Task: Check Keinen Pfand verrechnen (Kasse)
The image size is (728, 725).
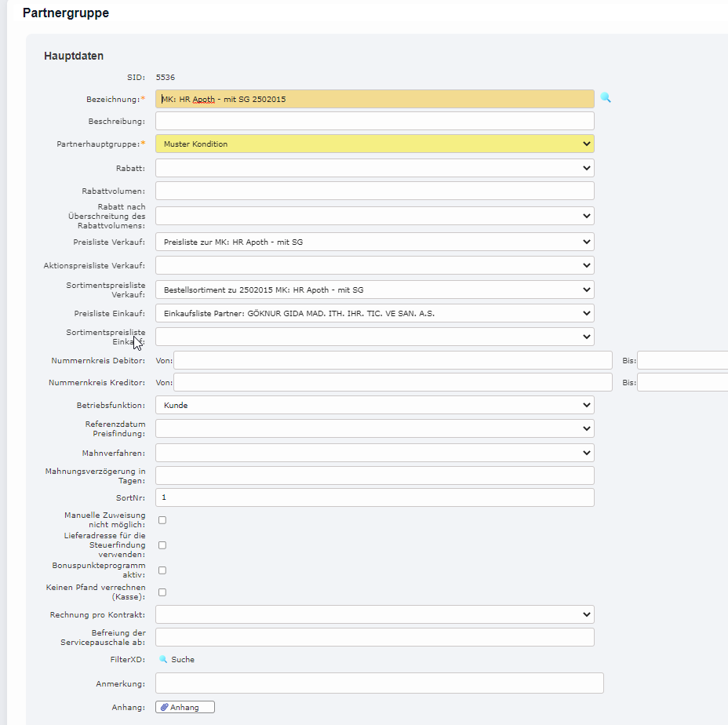Action: (x=162, y=592)
